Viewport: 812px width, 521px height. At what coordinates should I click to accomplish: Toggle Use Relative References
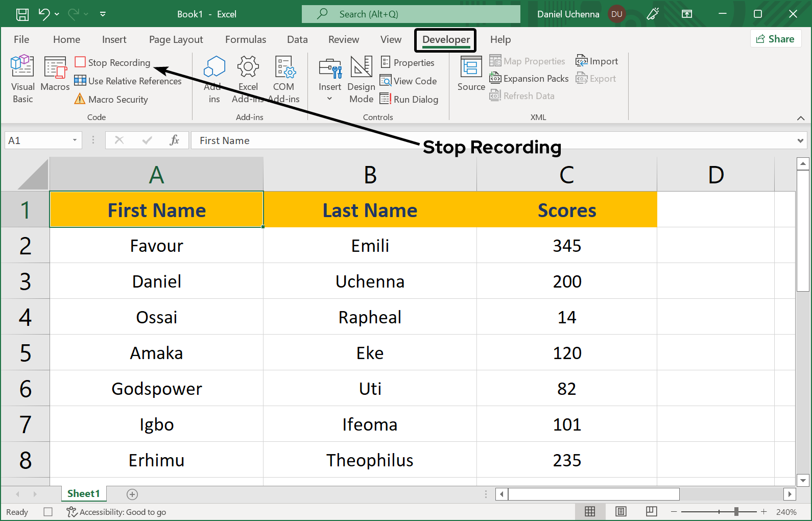click(x=128, y=81)
